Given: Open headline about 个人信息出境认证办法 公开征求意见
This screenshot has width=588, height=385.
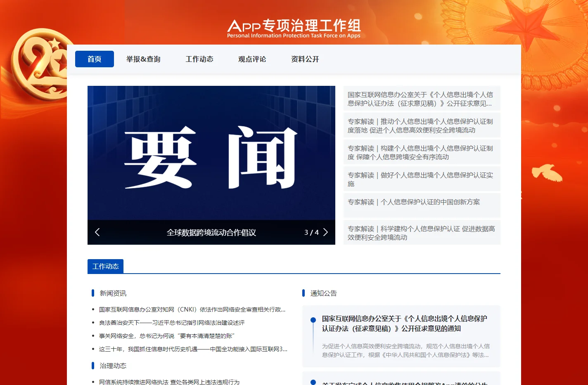Looking at the screenshot, I should (422, 99).
